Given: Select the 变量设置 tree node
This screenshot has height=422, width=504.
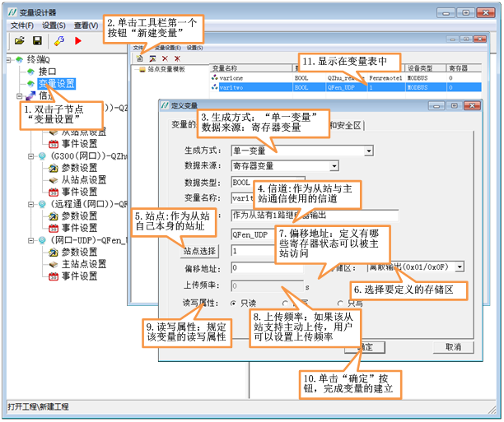Looking at the screenshot, I should tap(57, 84).
